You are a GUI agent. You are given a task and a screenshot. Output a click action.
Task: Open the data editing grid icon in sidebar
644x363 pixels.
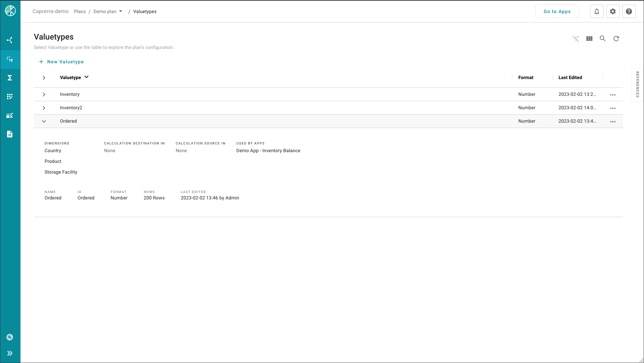pos(10,96)
